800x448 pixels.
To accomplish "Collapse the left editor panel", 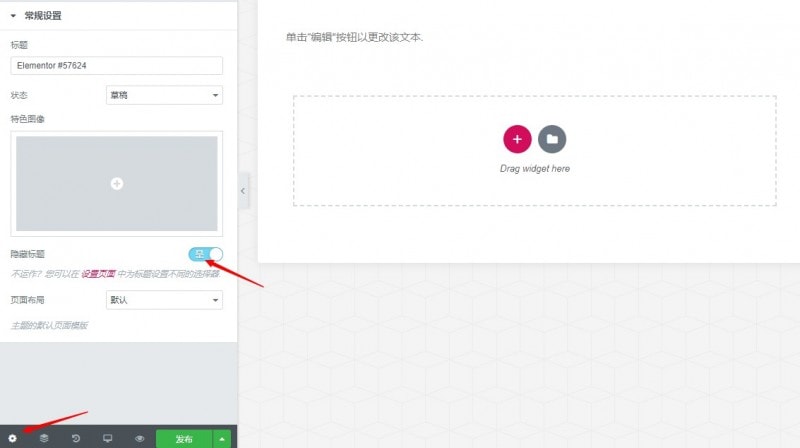I will point(242,190).
